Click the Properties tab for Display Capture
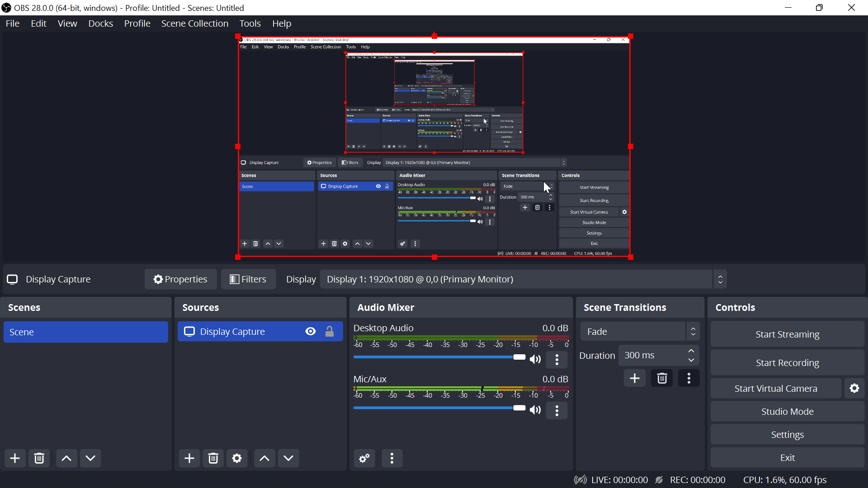Image resolution: width=868 pixels, height=488 pixels. point(180,279)
